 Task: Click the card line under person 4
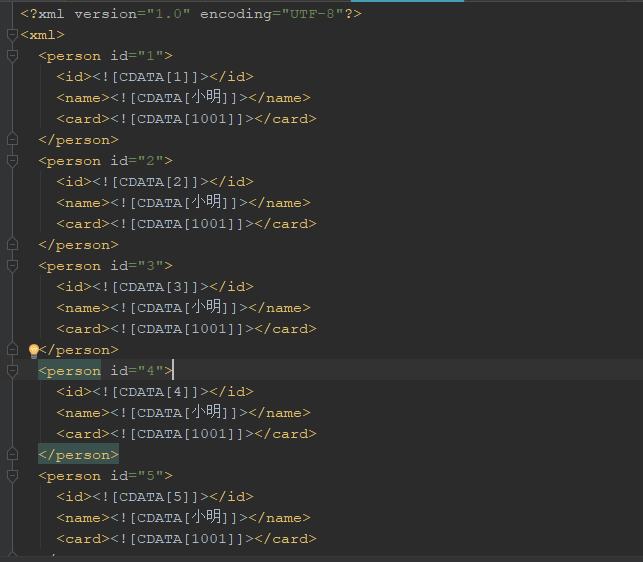tap(187, 434)
